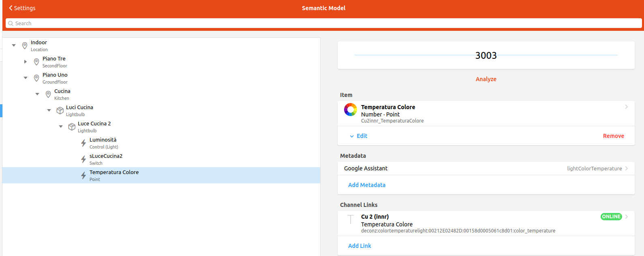Remove the Temperatura Colore item
Viewport: 644px width, 256px height.
coord(613,136)
